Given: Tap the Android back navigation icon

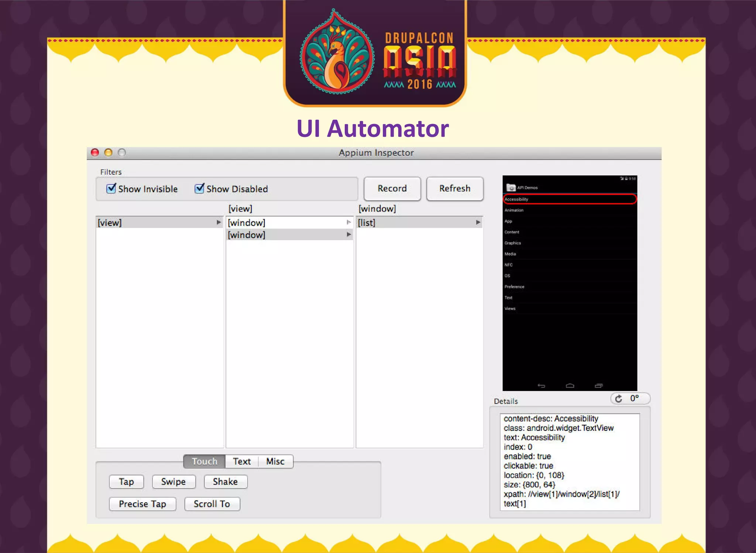Looking at the screenshot, I should pyautogui.click(x=541, y=386).
